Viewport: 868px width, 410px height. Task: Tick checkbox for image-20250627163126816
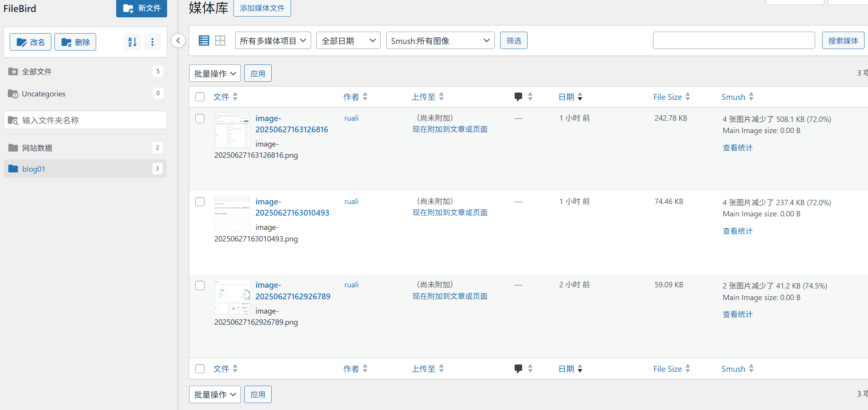pyautogui.click(x=200, y=118)
